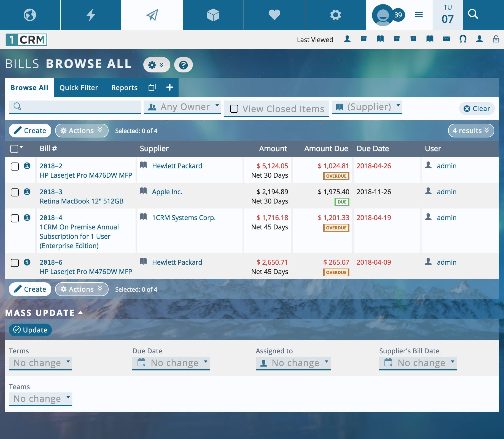Open 1CRM Systems Corp. supplier link
Image resolution: width=504 pixels, height=439 pixels.
pos(184,218)
